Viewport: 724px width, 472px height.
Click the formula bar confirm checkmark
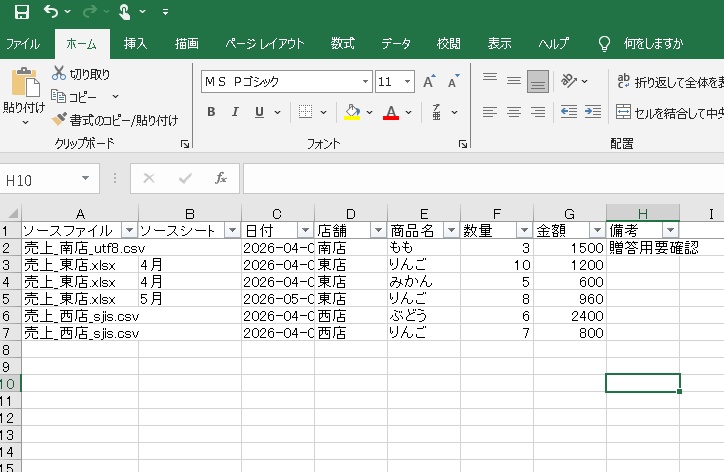185,178
